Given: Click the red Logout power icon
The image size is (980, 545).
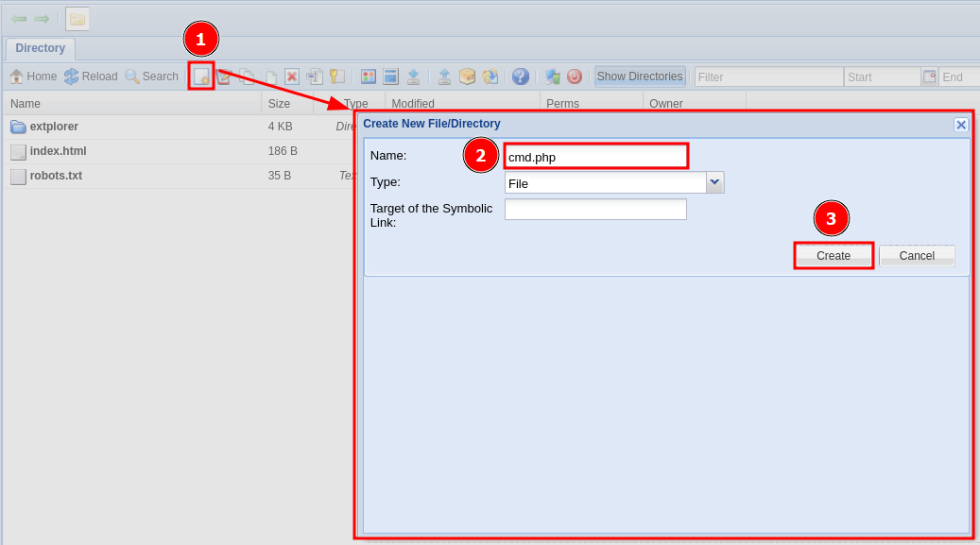Looking at the screenshot, I should [574, 77].
